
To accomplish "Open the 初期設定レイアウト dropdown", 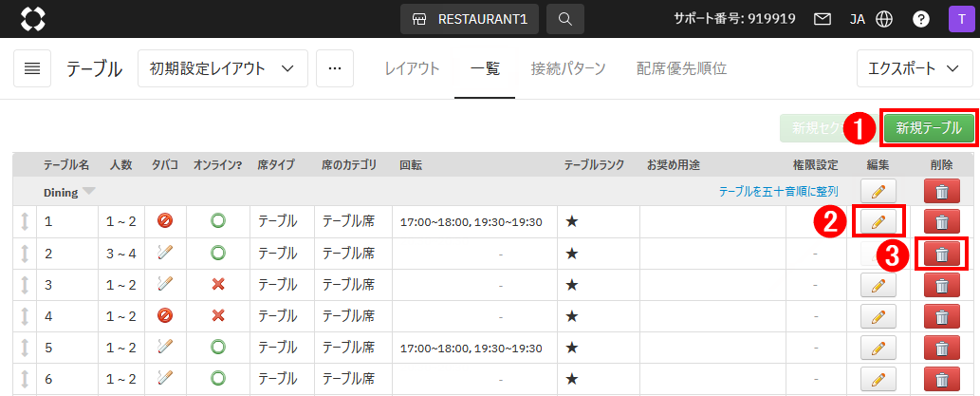I will [x=222, y=68].
